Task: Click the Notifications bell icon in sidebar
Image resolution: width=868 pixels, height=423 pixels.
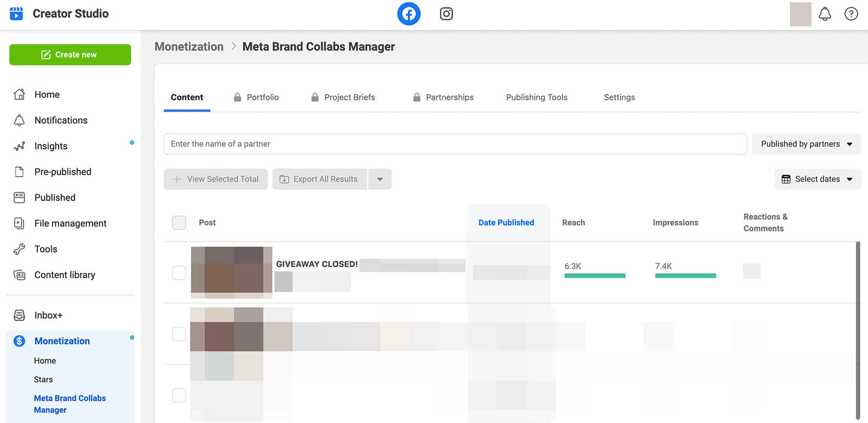Action: [x=20, y=120]
